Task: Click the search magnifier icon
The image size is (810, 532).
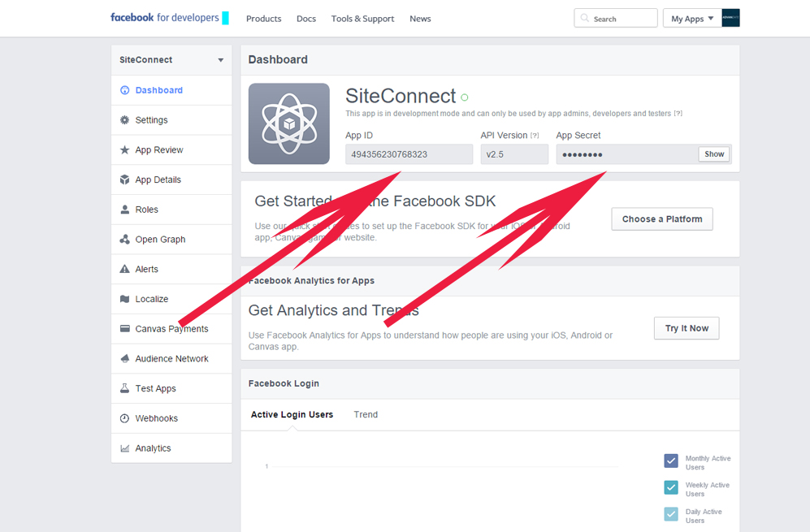Action: (584, 18)
